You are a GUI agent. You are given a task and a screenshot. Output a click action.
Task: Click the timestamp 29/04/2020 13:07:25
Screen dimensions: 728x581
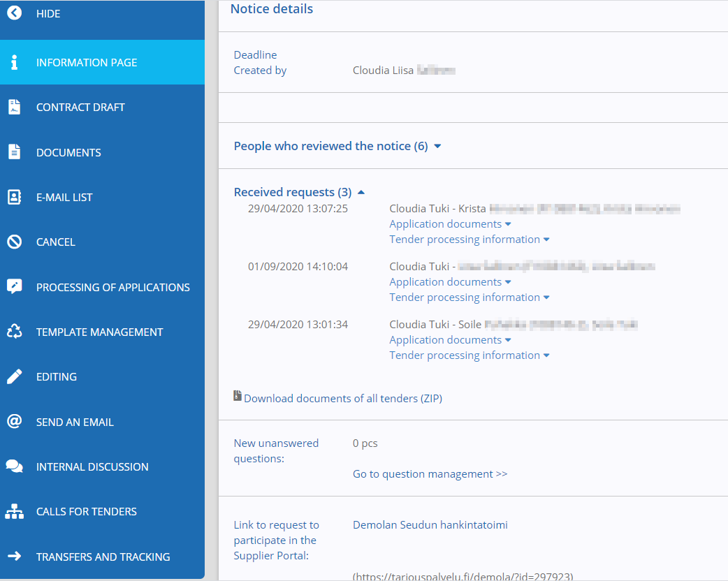coord(298,209)
